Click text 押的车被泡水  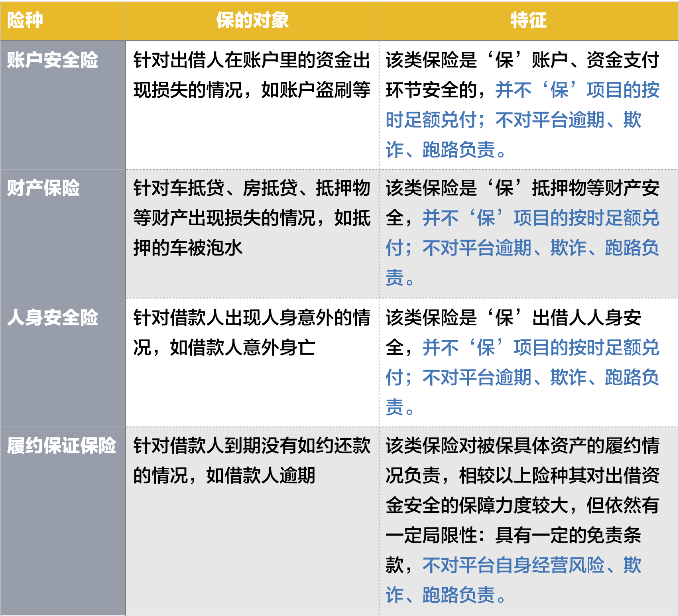click(x=188, y=248)
